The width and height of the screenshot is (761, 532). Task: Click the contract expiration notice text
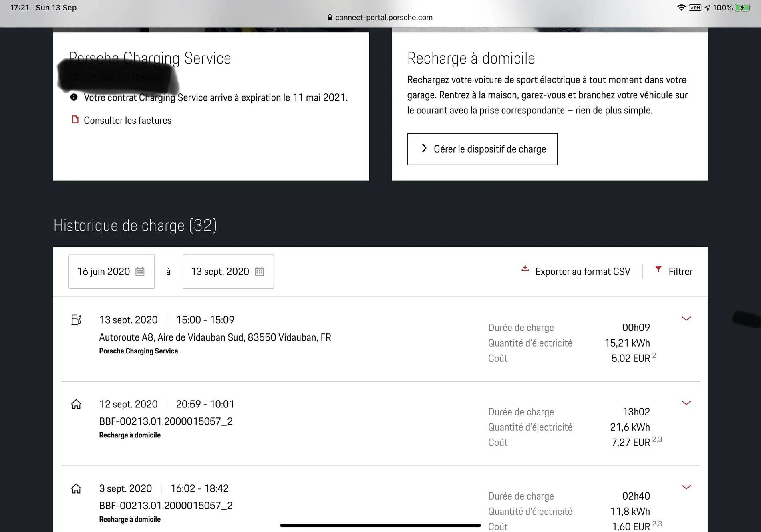[x=215, y=97]
